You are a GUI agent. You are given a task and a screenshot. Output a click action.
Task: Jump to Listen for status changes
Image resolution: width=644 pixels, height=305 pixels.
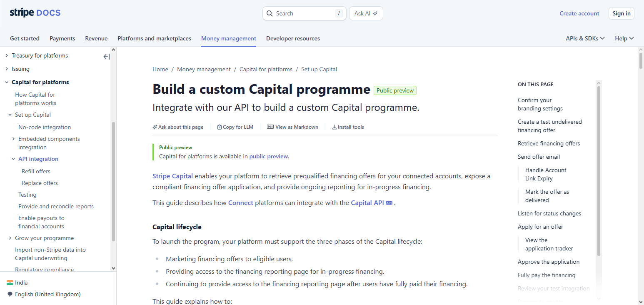pos(549,213)
